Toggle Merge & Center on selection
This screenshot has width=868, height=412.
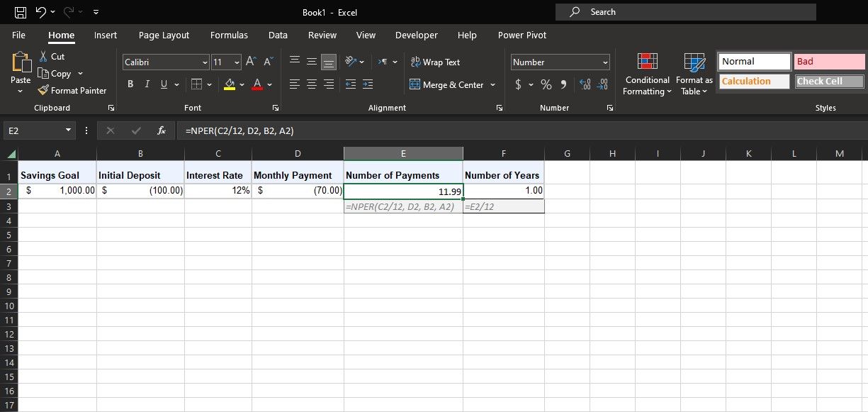(x=448, y=84)
